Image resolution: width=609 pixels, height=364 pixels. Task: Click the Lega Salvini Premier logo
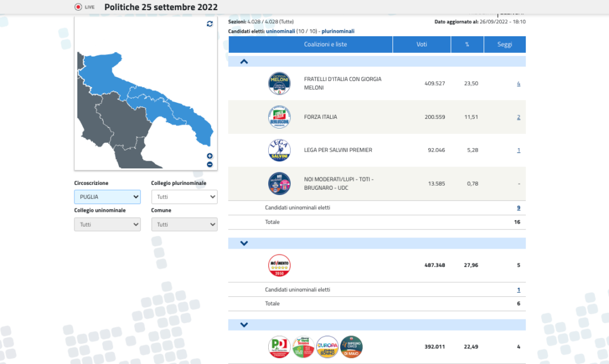[x=280, y=150]
